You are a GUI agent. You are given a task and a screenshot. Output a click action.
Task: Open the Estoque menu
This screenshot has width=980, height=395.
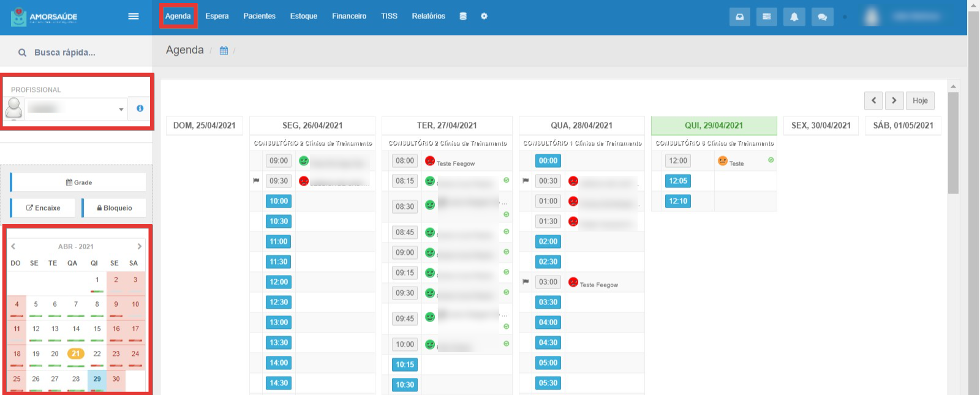pyautogui.click(x=304, y=16)
